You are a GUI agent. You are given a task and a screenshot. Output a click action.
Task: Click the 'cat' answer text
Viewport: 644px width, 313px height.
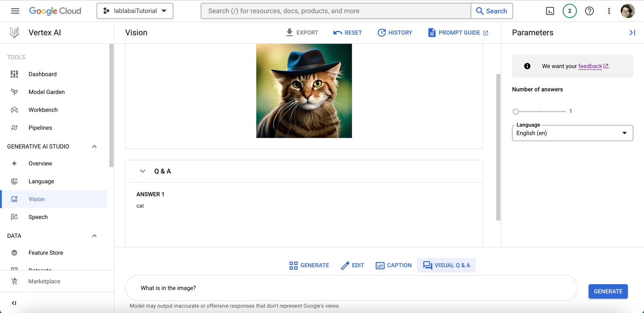pyautogui.click(x=140, y=206)
